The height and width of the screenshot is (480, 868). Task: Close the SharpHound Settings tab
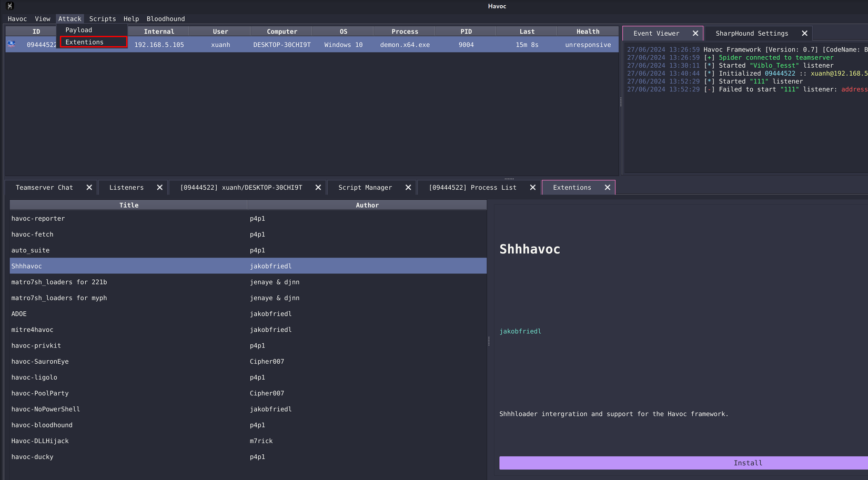804,33
